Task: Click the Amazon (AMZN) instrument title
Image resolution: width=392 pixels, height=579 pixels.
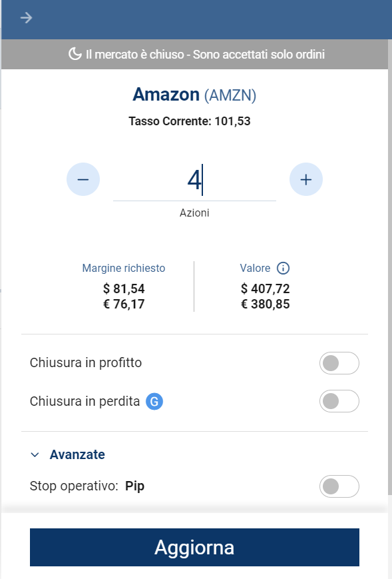Action: 194,95
